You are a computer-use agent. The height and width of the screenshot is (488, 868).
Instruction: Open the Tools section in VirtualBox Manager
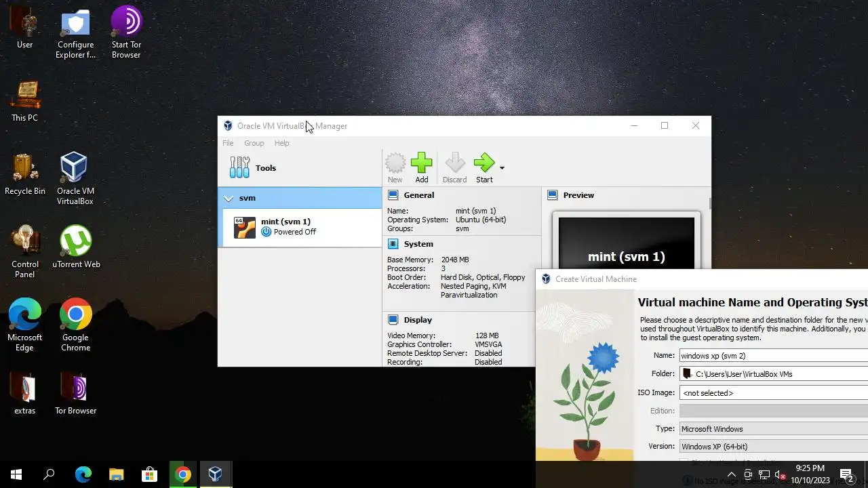click(300, 168)
